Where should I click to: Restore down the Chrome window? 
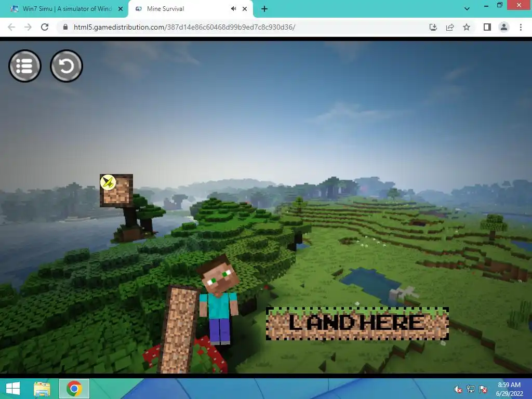coord(500,5)
